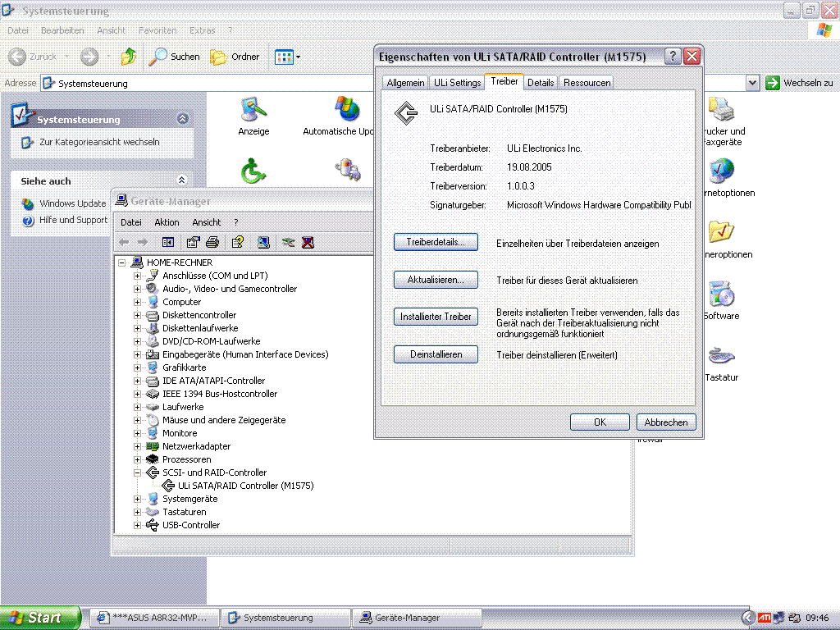The height and width of the screenshot is (630, 840).
Task: Click Suchen search toolbar button
Action: [x=175, y=57]
